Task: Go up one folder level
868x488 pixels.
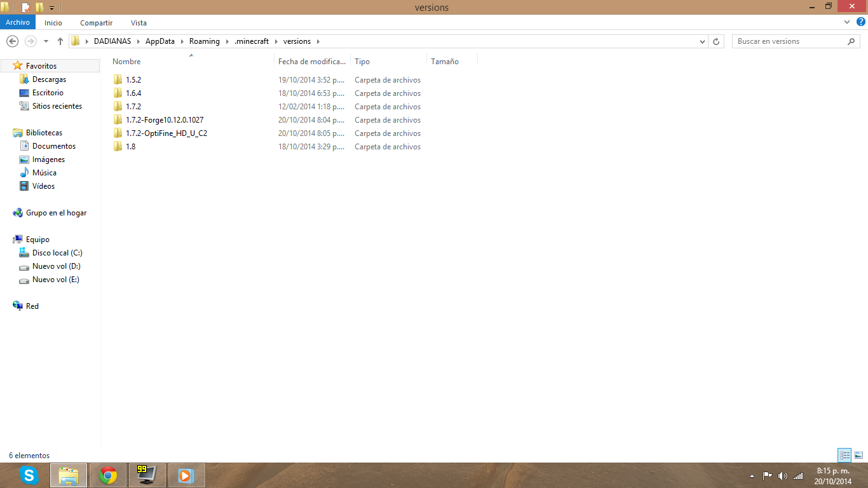Action: point(60,41)
